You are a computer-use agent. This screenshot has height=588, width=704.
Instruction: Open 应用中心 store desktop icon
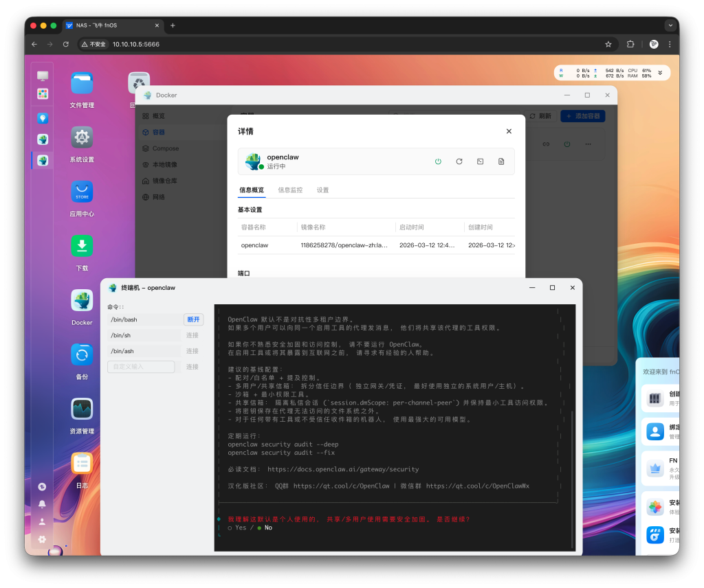pyautogui.click(x=82, y=192)
